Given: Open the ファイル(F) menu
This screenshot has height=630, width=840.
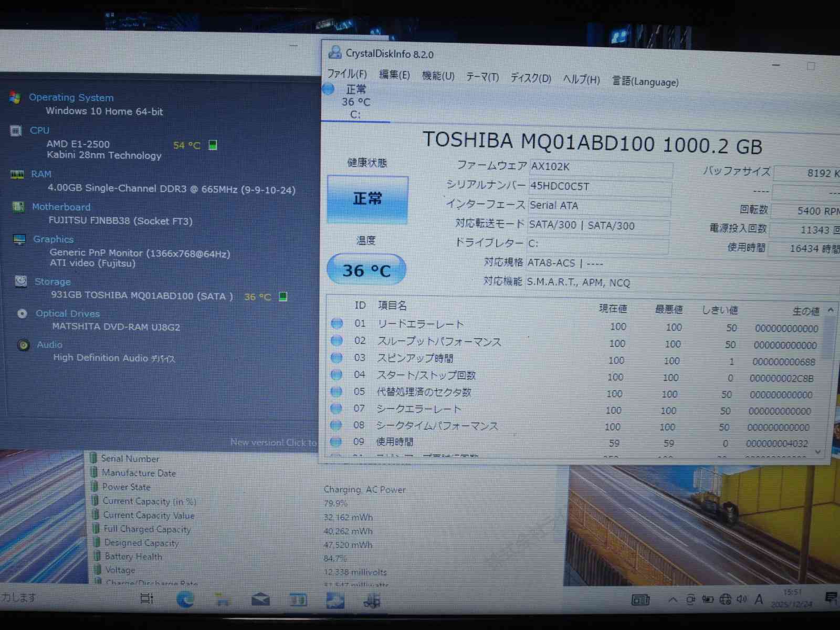Looking at the screenshot, I should pos(347,74).
